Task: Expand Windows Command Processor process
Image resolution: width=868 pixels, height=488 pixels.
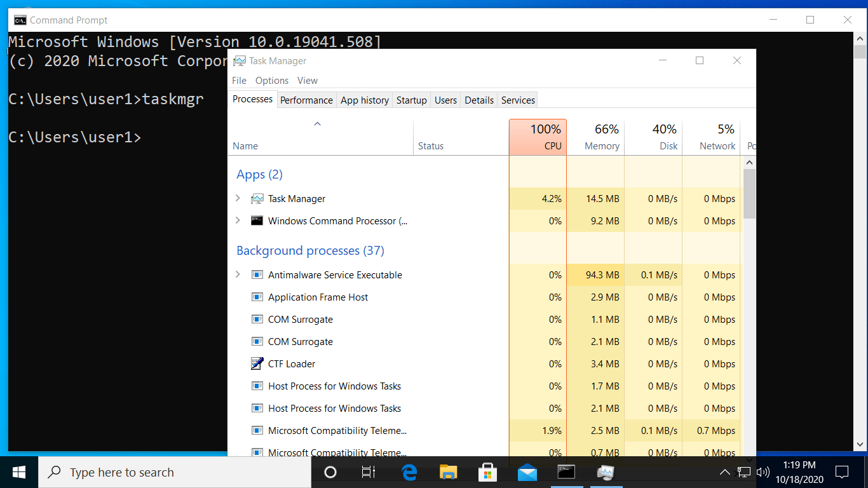Action: click(238, 220)
